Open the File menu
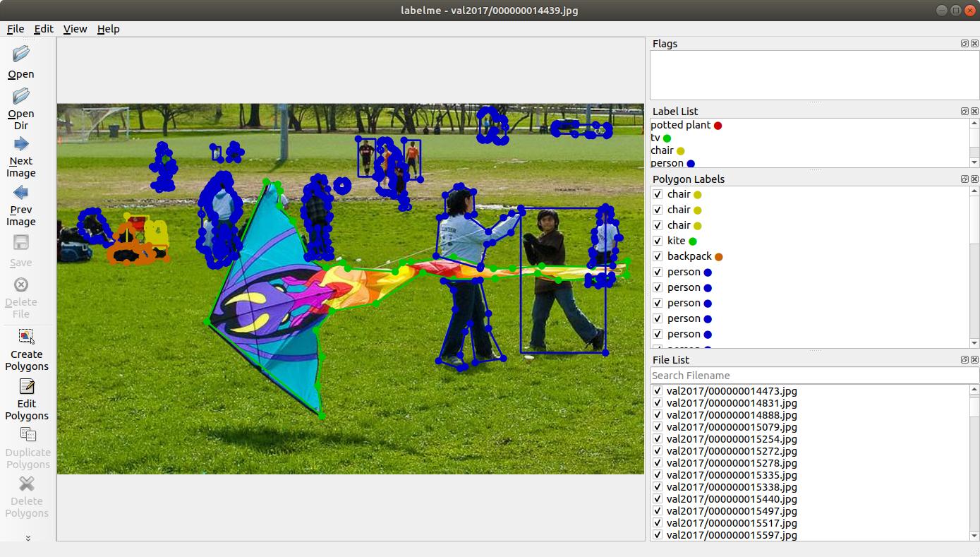The height and width of the screenshot is (557, 980). tap(15, 29)
